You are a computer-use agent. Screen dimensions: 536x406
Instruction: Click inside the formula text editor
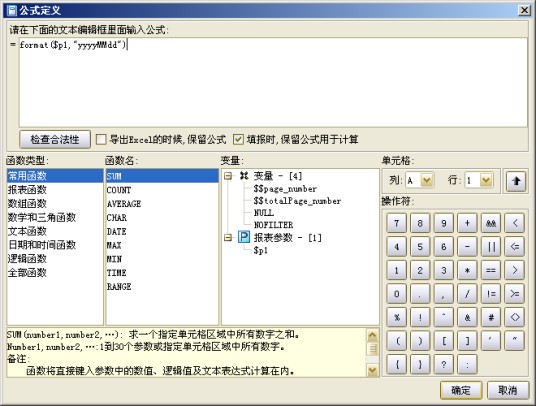coord(273,82)
